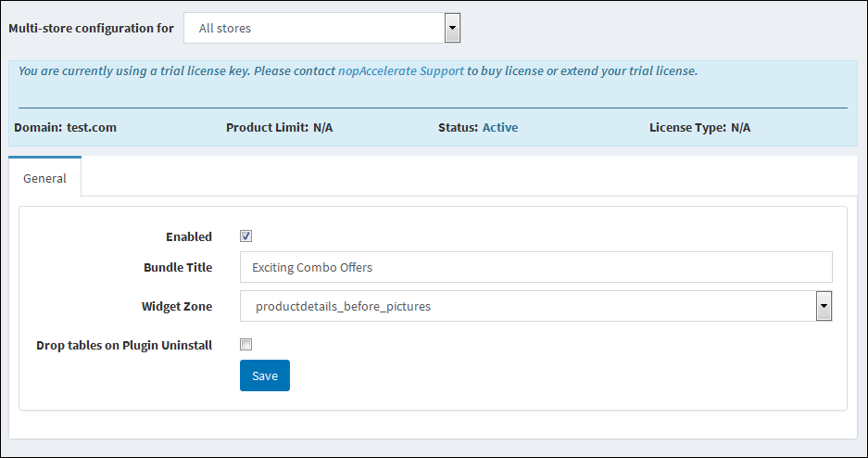Image resolution: width=868 pixels, height=458 pixels.
Task: Switch to the General tab
Action: (44, 177)
